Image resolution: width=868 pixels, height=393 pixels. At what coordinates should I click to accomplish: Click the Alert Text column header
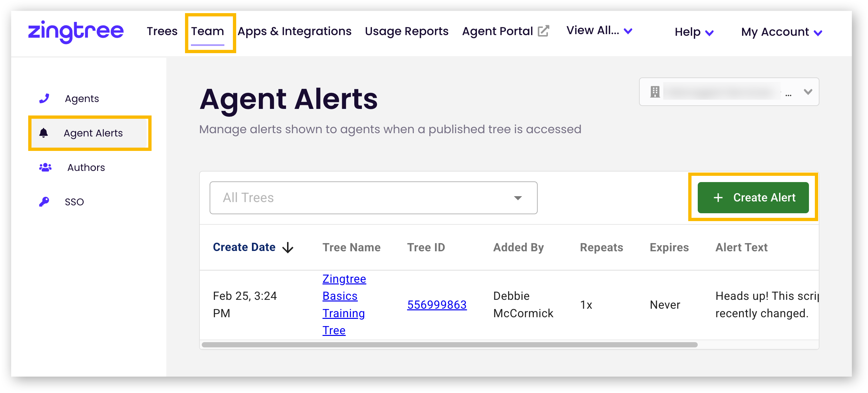pos(741,247)
